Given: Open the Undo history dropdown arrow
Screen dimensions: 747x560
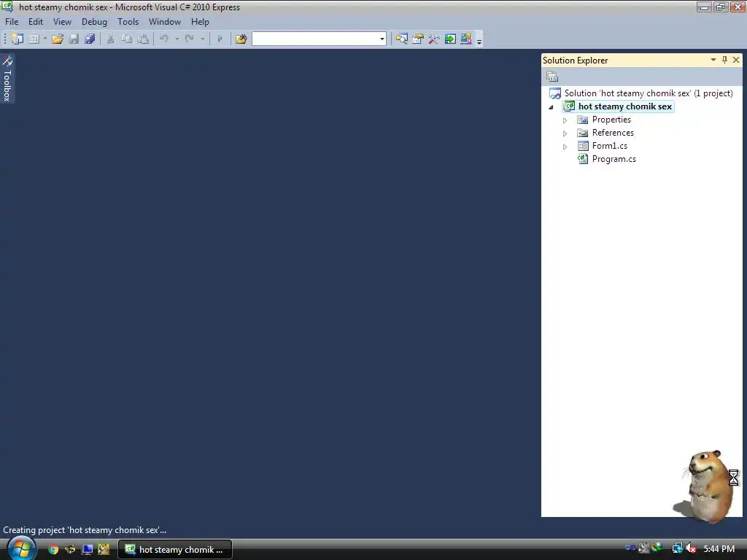Looking at the screenshot, I should coord(177,39).
